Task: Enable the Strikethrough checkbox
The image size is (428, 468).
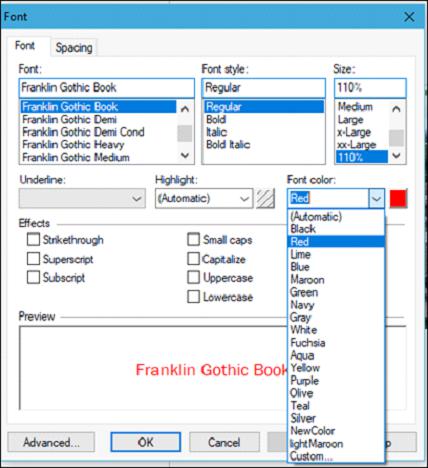Action: tap(33, 239)
